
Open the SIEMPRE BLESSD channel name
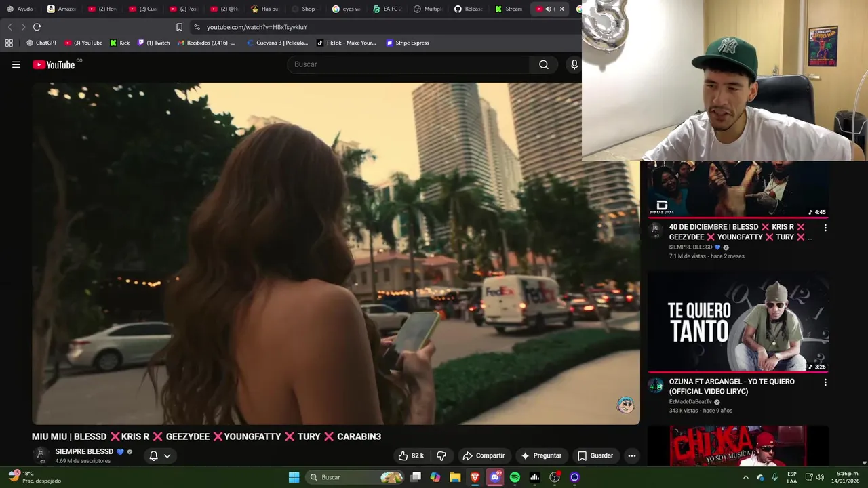(84, 451)
